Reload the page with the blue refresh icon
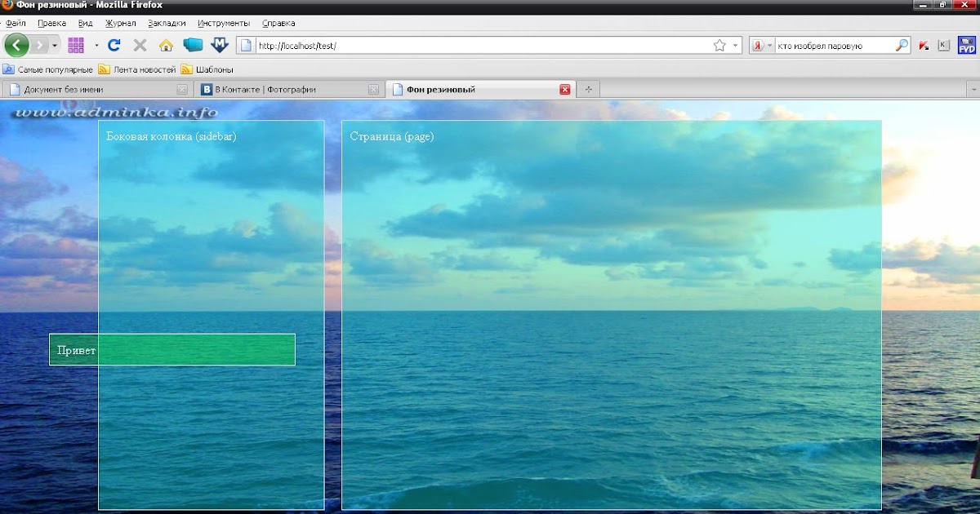This screenshot has width=980, height=514. 114,45
